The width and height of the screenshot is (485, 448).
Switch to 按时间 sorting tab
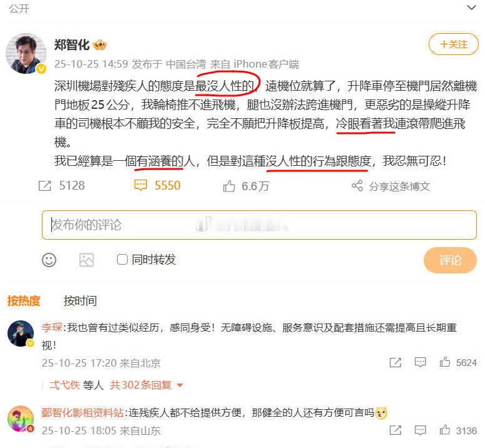tap(80, 301)
